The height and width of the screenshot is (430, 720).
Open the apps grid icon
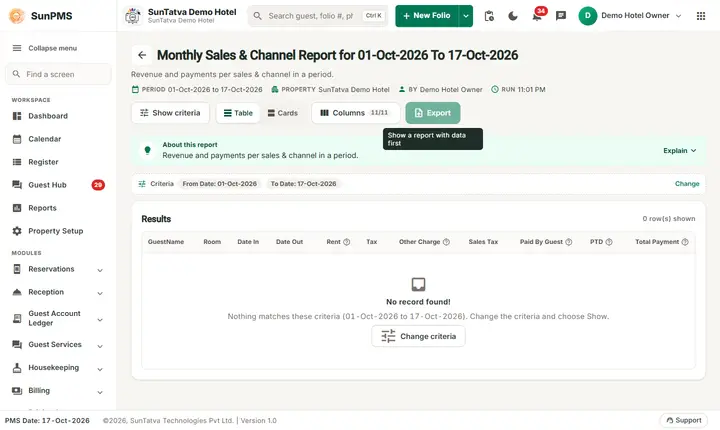(701, 16)
